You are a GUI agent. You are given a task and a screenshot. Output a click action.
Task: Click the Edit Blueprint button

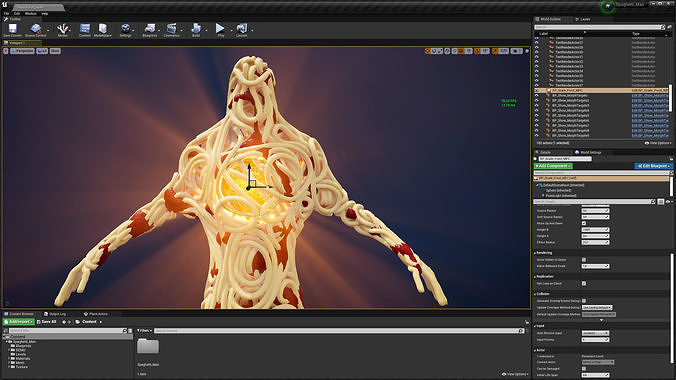tap(653, 166)
